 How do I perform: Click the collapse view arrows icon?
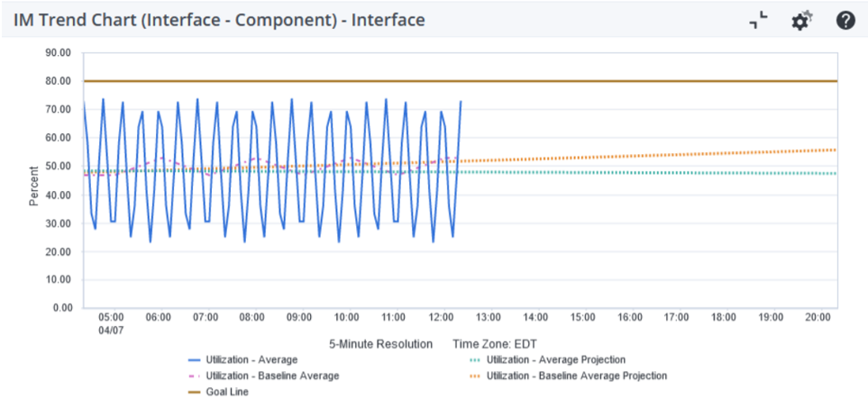(759, 20)
